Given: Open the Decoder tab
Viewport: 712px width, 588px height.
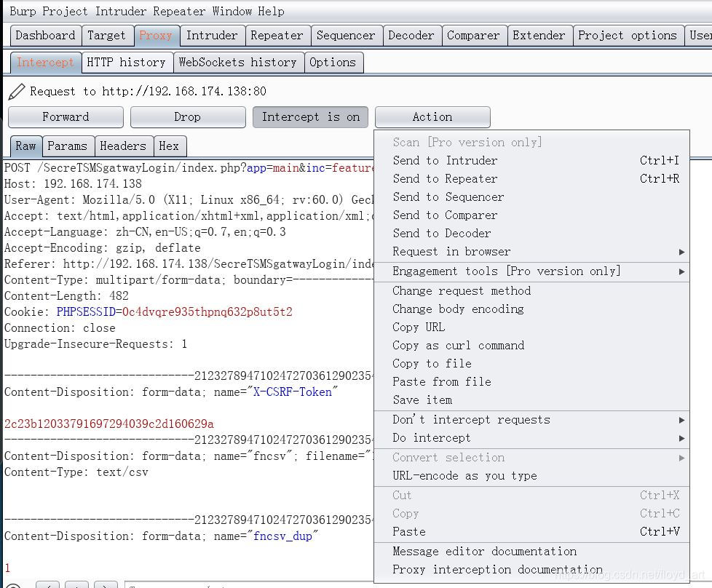Looking at the screenshot, I should (411, 36).
